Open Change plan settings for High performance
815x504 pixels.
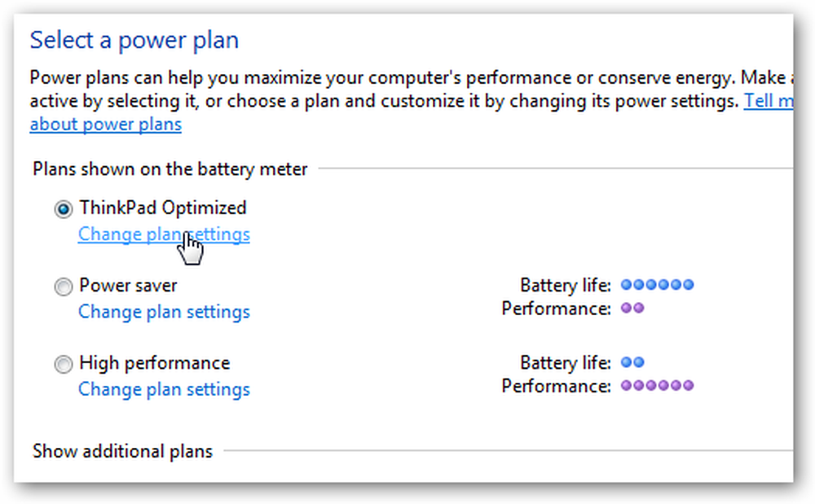coord(164,388)
